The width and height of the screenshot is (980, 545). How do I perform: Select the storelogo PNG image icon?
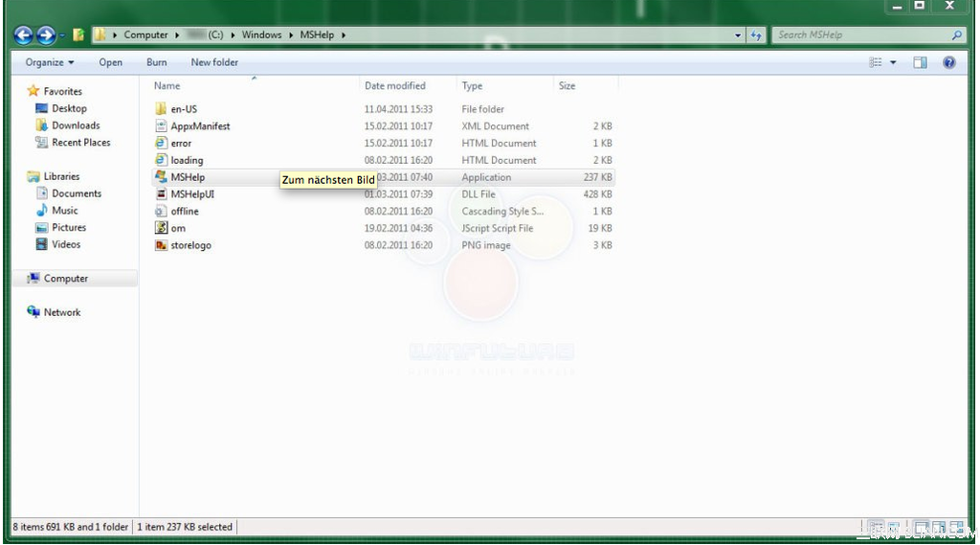tap(161, 244)
